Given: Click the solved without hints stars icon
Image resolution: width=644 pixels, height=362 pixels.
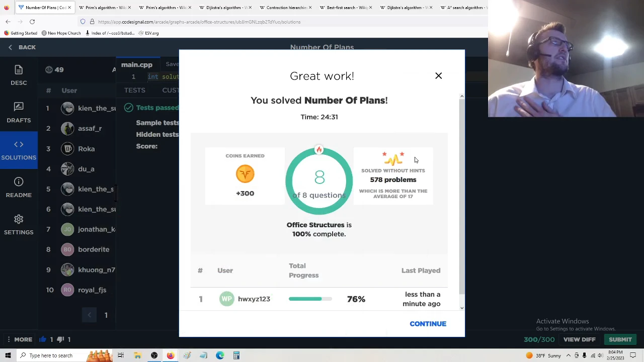Looking at the screenshot, I should tap(393, 158).
